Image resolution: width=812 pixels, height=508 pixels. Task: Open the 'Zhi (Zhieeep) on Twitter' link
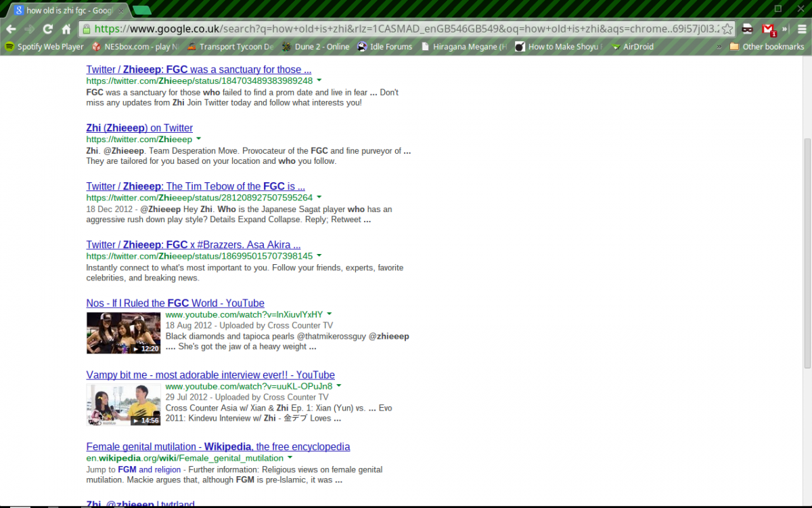click(x=139, y=128)
